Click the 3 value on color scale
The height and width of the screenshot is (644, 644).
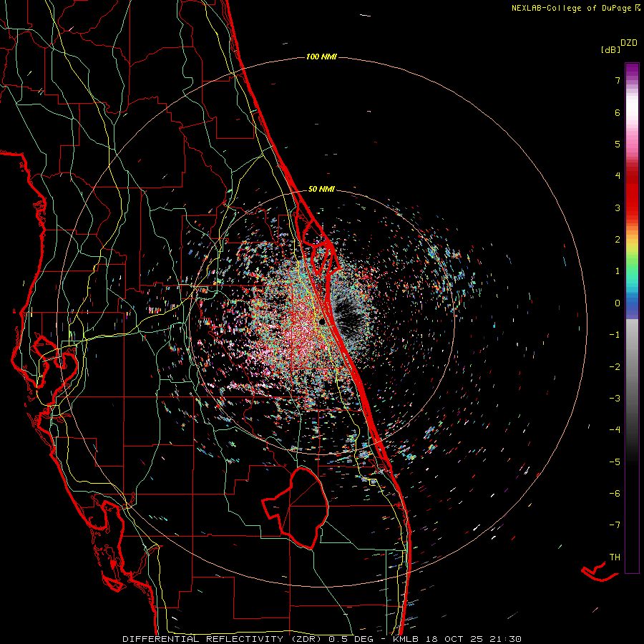pyautogui.click(x=618, y=208)
